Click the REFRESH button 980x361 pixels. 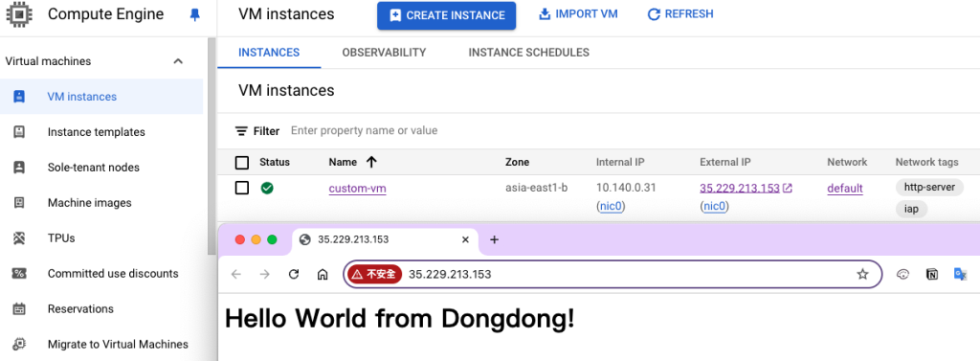pos(680,13)
